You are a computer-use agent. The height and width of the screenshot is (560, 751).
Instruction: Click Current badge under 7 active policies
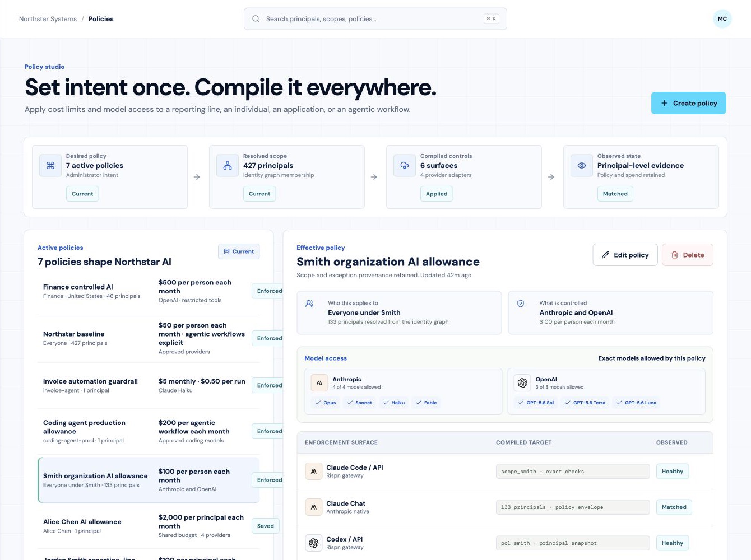coord(82,194)
